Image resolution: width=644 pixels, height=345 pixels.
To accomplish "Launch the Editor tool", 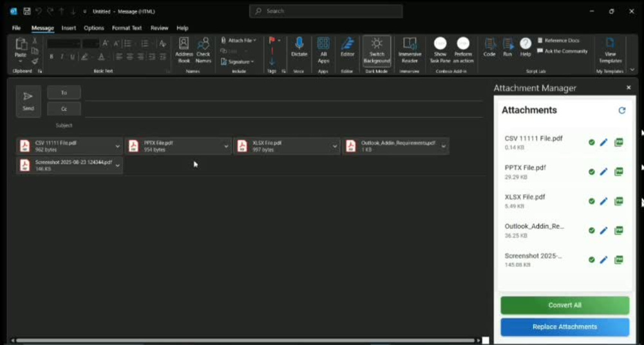I will 348,47.
